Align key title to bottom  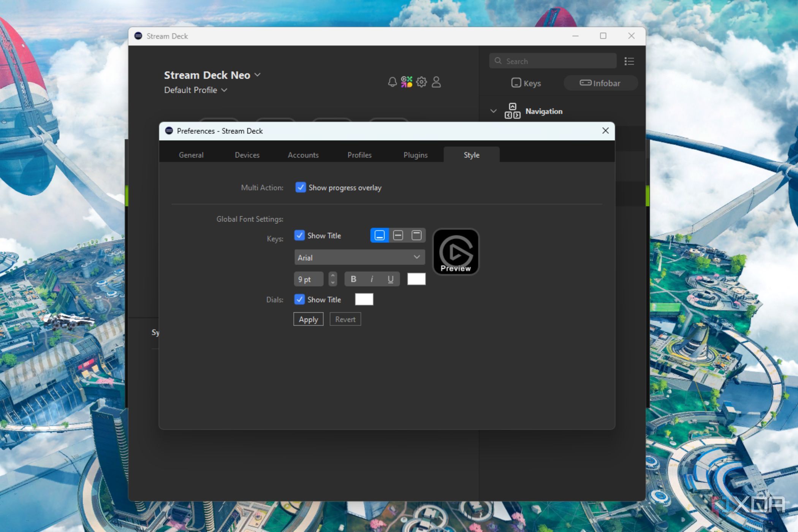click(x=379, y=236)
